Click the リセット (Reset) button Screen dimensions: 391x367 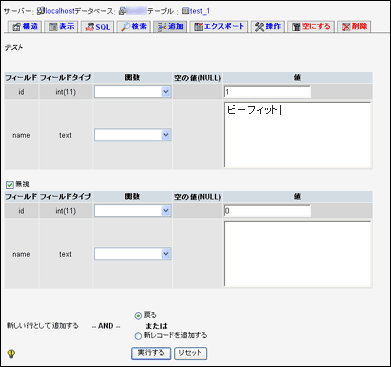[x=190, y=353]
